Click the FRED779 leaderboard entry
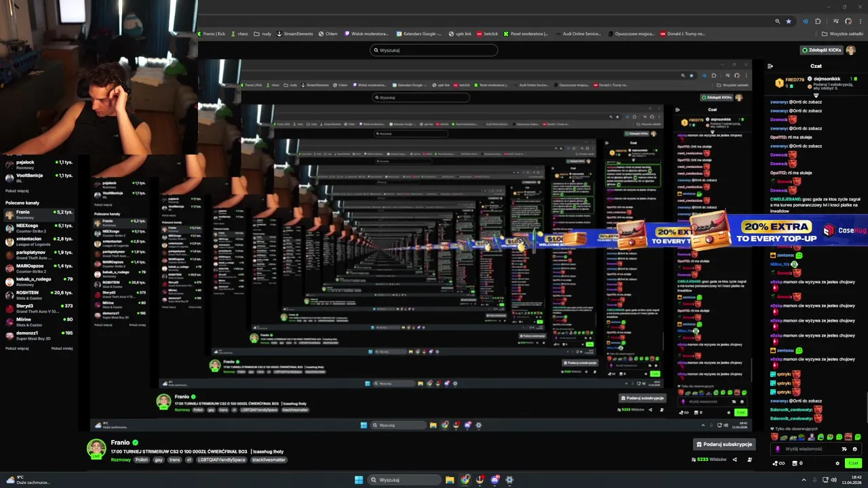The image size is (868, 488). pos(789,82)
